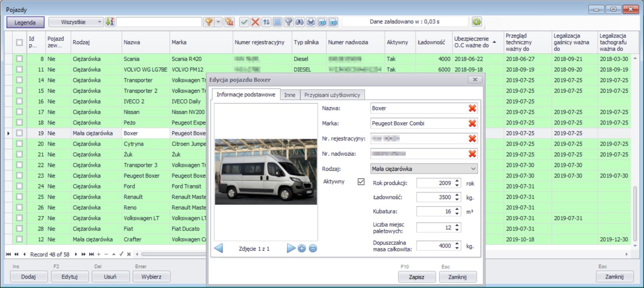Open the Przypisani użytkownicy tab
Viewport: 644px width, 288px height.
pos(332,95)
